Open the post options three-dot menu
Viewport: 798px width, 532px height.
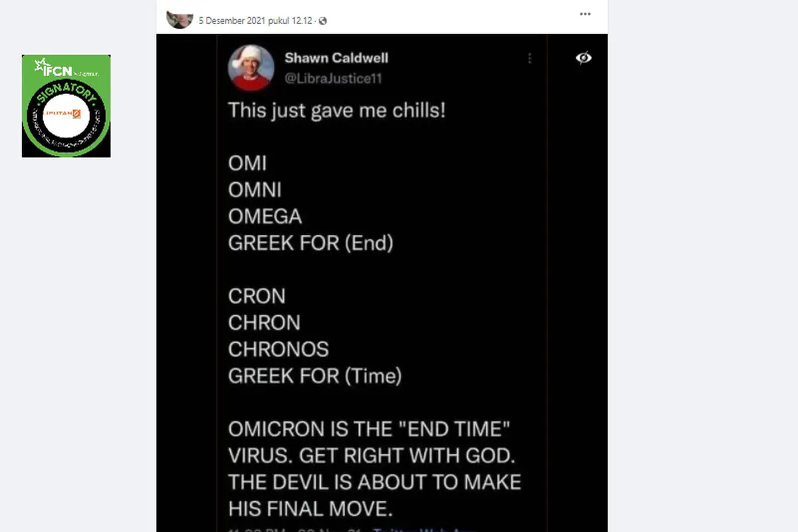pos(585,14)
